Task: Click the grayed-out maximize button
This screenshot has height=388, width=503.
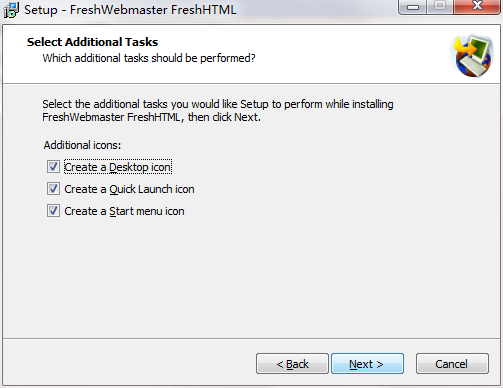Action: tap(440, 6)
